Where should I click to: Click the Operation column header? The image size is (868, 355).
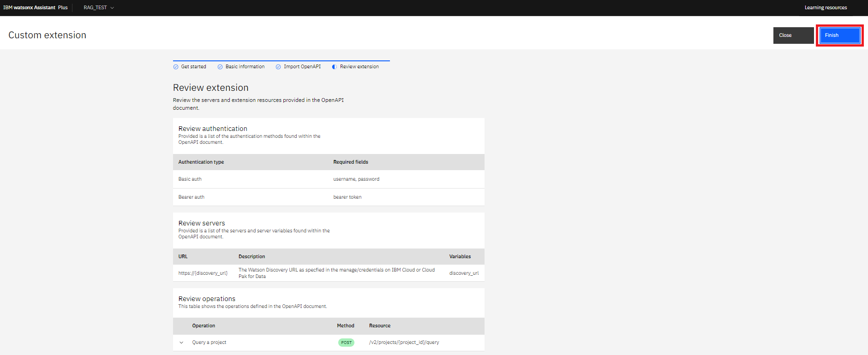tap(204, 326)
